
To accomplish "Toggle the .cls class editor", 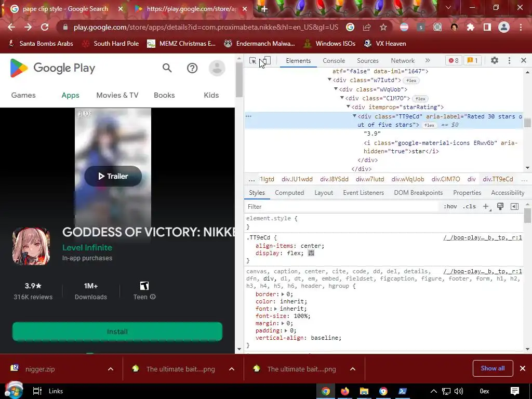I will pos(469,207).
